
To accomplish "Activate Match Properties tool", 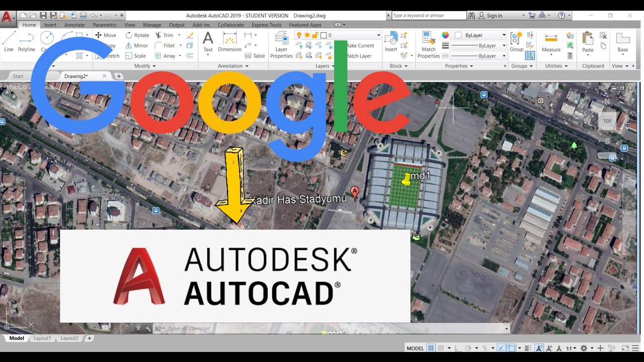I will (x=428, y=45).
